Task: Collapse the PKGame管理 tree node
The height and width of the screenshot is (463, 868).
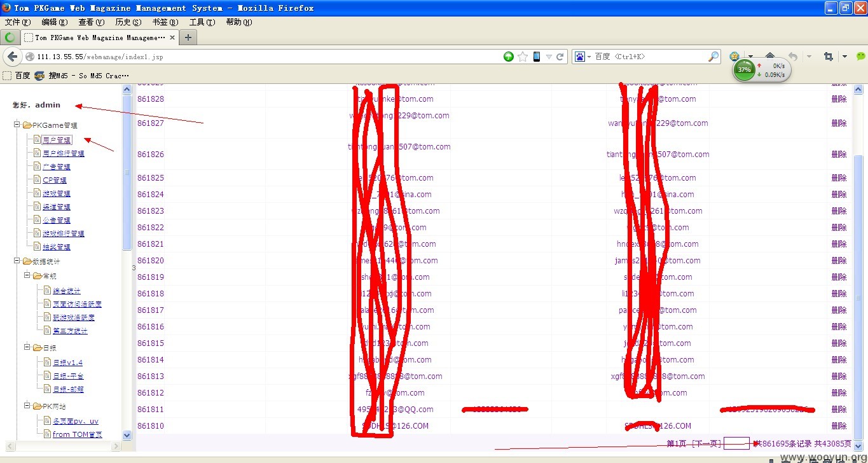Action: (x=17, y=125)
